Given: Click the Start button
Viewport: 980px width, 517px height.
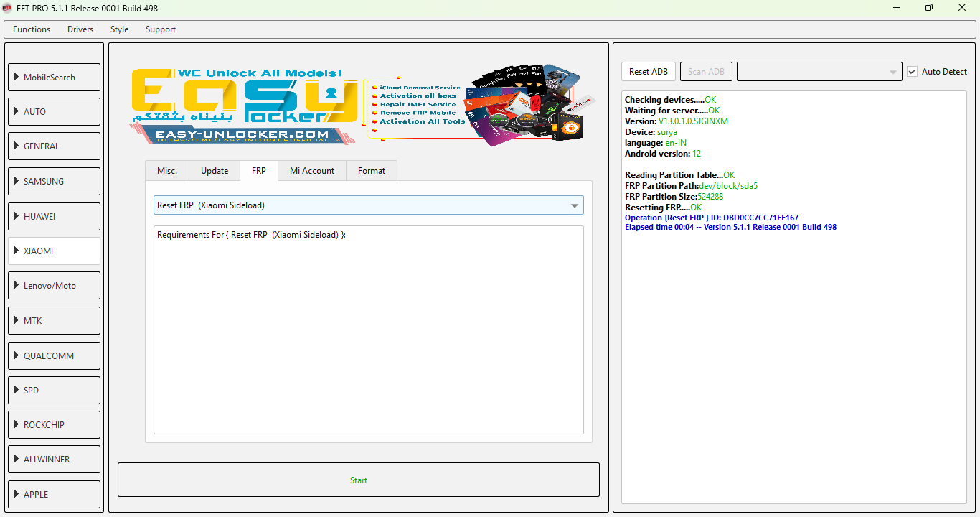Looking at the screenshot, I should tap(359, 480).
